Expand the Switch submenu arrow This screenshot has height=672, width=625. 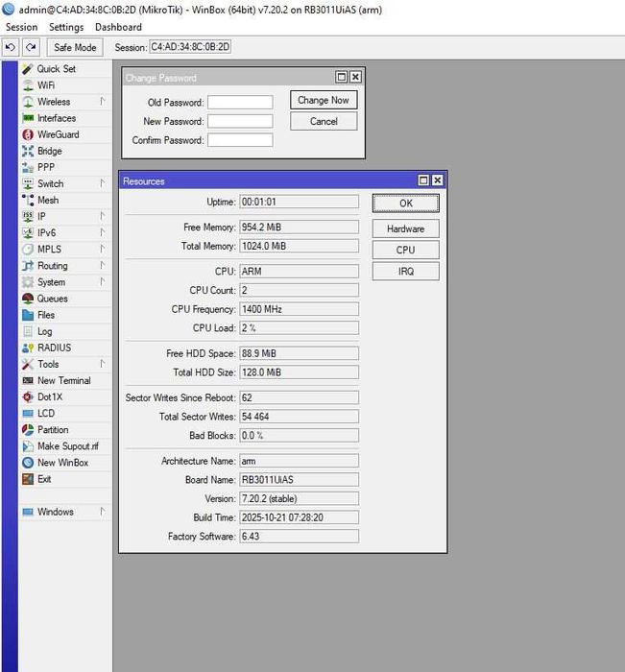[102, 183]
